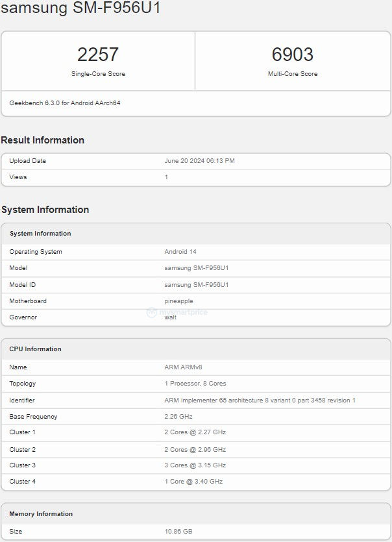Click the samsung SM-F956U1 page title
This screenshot has width=392, height=542.
[x=81, y=8]
